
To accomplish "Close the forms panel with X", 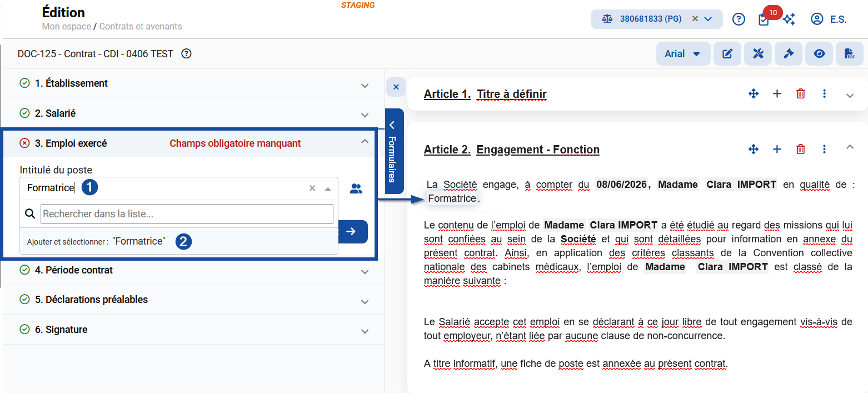I will coord(396,87).
